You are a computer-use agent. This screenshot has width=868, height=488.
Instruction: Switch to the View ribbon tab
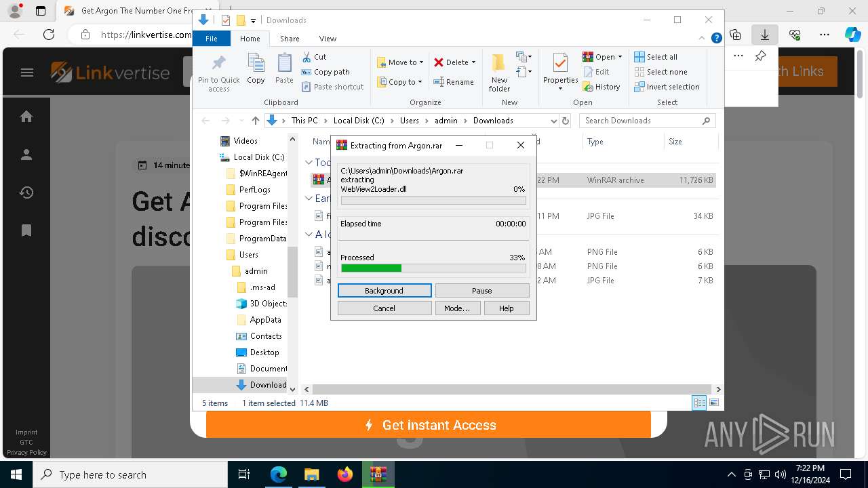[x=328, y=39]
